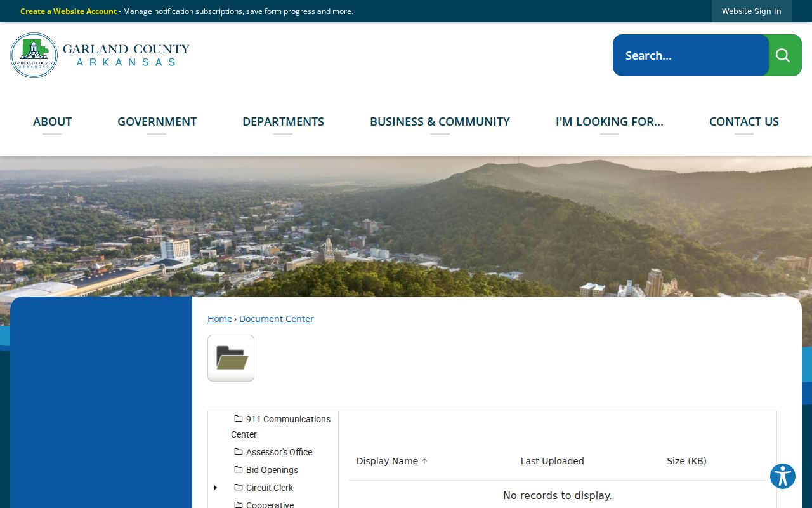Focus the Search input field

(x=690, y=55)
